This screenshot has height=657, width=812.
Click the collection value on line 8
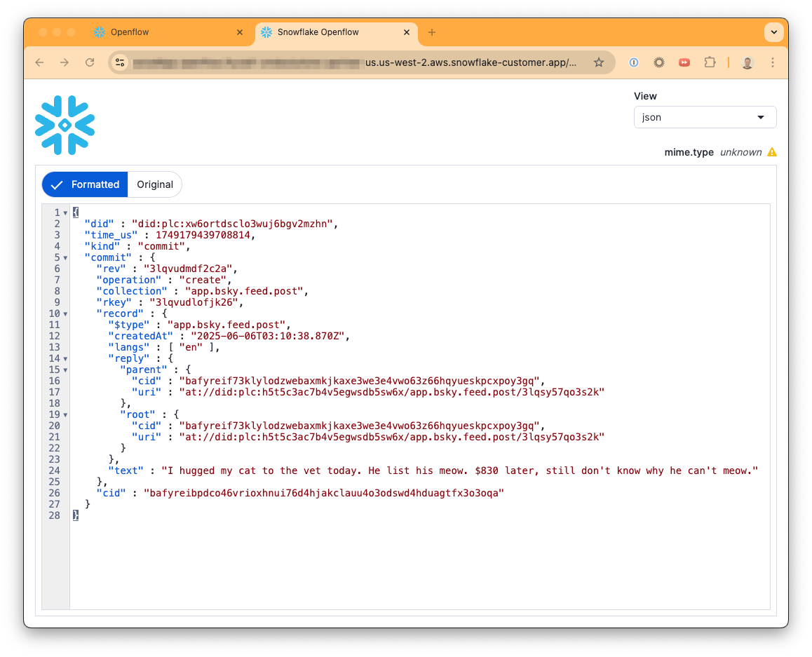tap(244, 291)
